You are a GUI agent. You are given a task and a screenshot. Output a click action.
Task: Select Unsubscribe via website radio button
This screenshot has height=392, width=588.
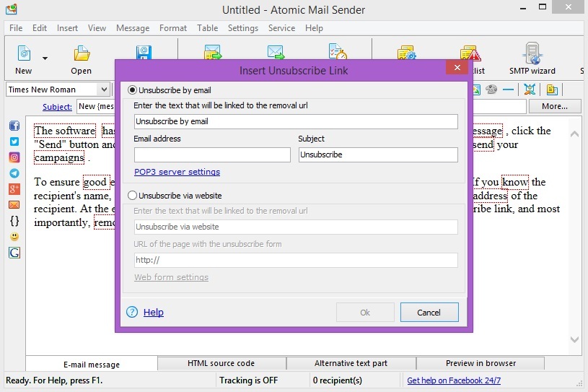tap(132, 196)
